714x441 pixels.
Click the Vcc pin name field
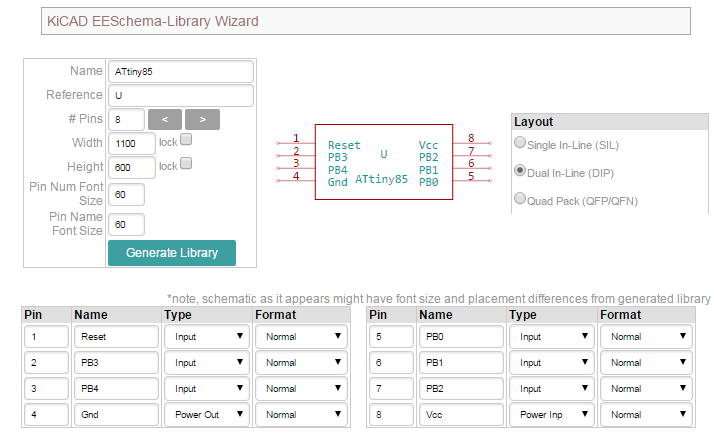coord(461,415)
